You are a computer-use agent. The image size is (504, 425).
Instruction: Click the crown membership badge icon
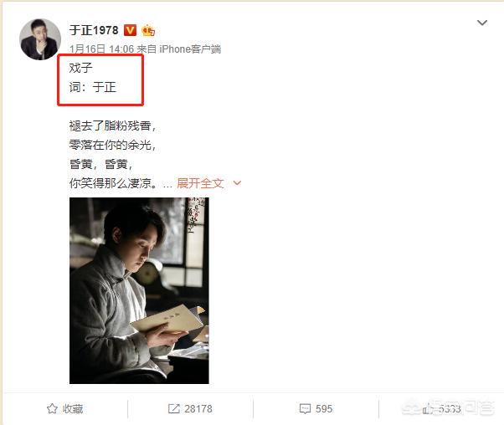point(148,30)
